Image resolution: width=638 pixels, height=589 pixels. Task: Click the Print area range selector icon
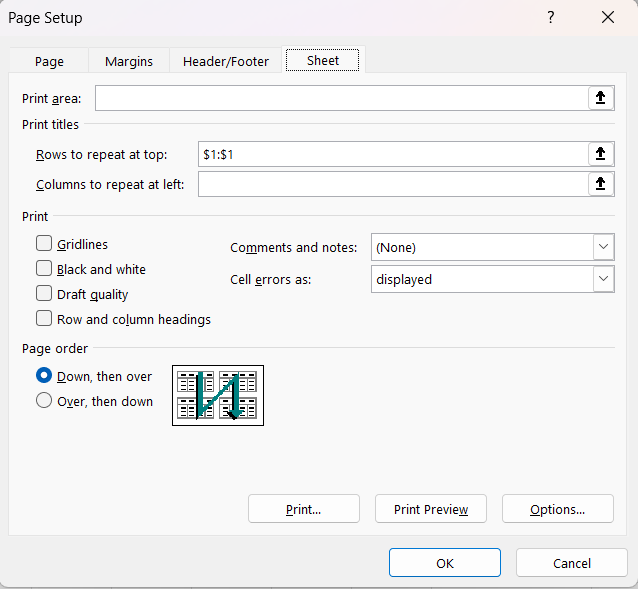tap(600, 98)
